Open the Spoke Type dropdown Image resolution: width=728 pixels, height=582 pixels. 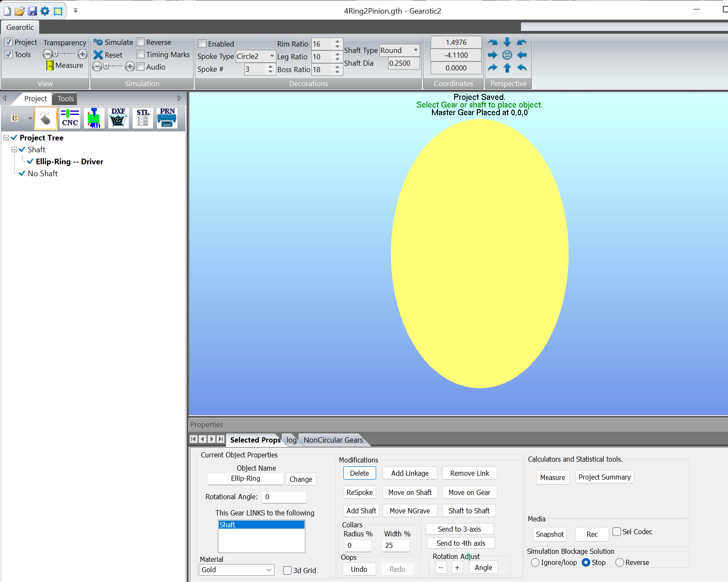click(x=272, y=56)
